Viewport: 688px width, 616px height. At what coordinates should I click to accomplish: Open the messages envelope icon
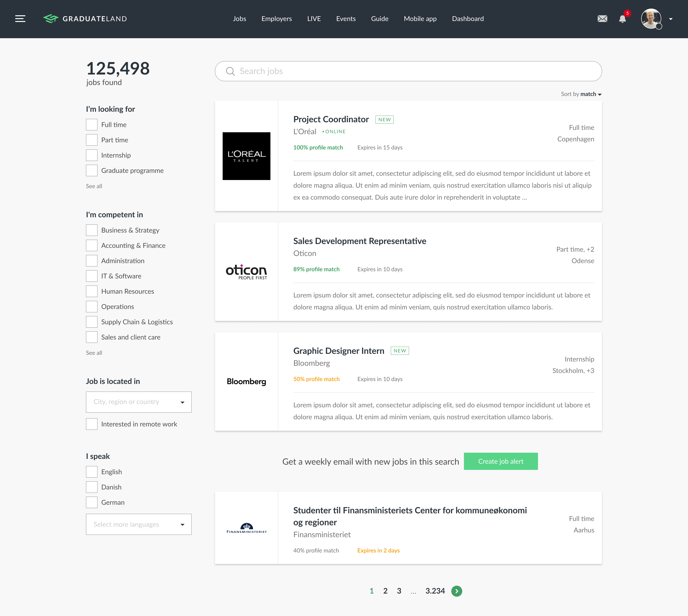602,19
